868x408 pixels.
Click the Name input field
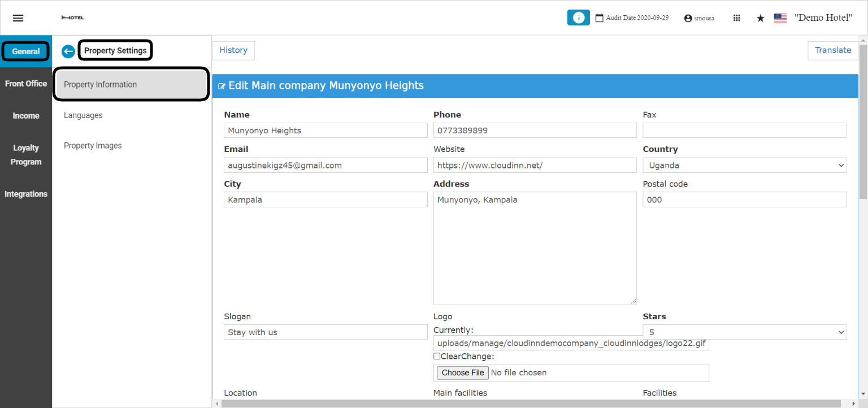tap(325, 131)
